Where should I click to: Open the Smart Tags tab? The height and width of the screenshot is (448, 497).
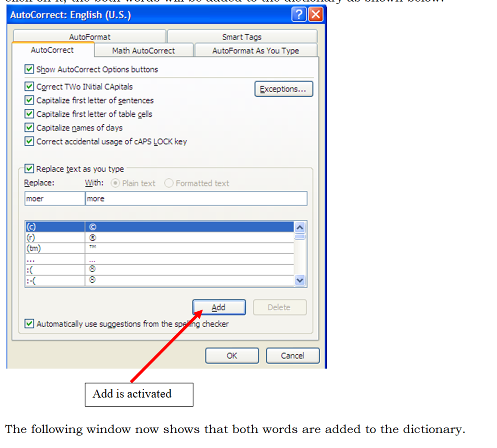[x=241, y=37]
